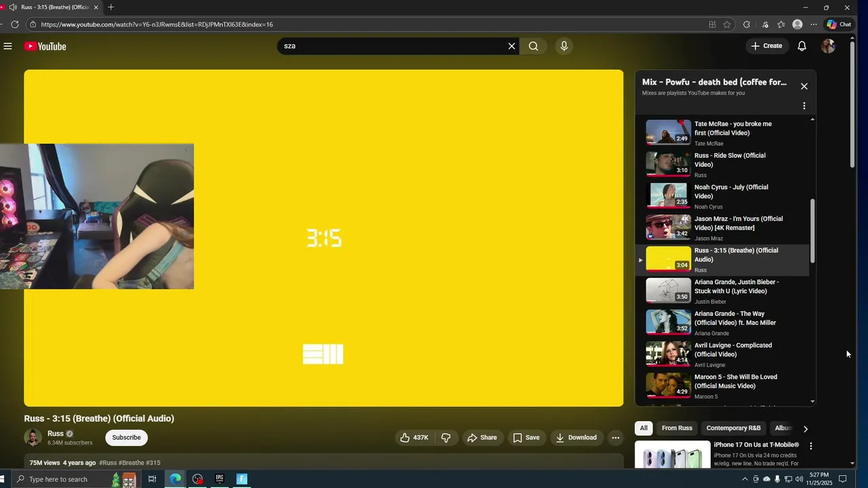Run the search with the magnifier button
Image resolution: width=868 pixels, height=488 pixels.
click(533, 46)
